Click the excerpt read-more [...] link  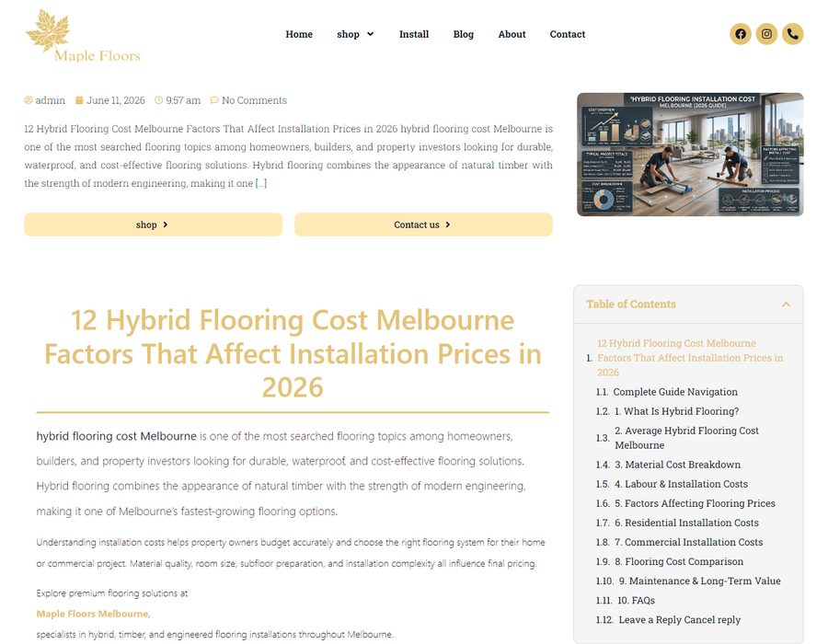(x=261, y=184)
